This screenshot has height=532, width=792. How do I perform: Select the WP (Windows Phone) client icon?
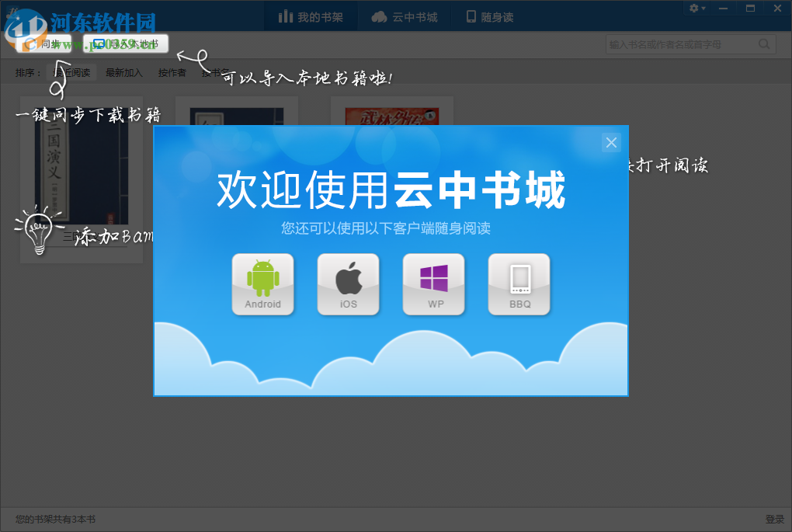point(433,283)
